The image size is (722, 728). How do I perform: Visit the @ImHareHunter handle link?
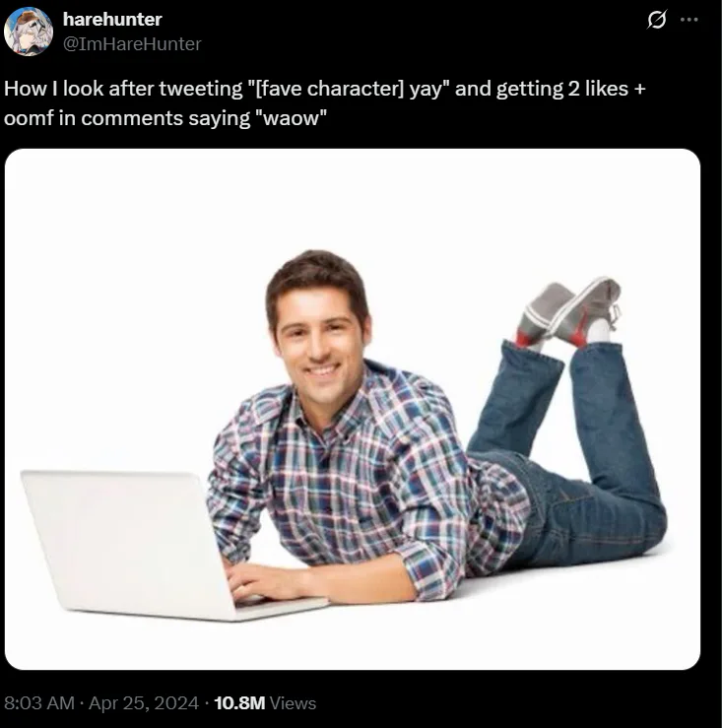click(x=132, y=43)
